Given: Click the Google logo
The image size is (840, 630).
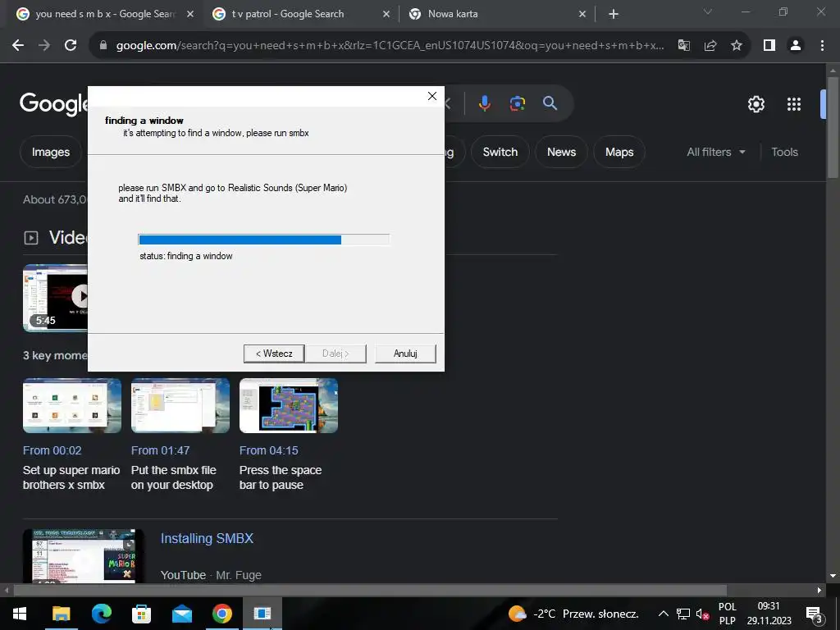Looking at the screenshot, I should tap(53, 103).
